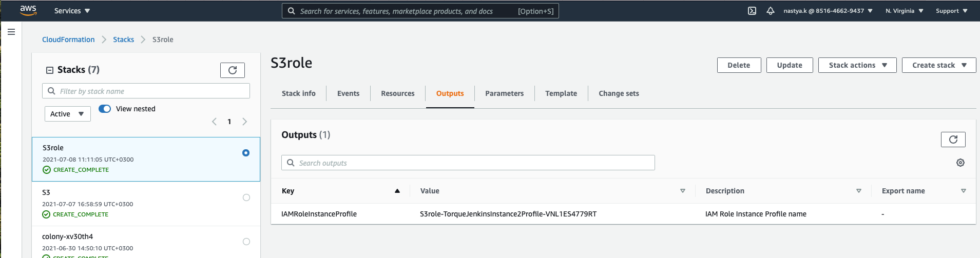The height and width of the screenshot is (258, 980).
Task: Open the AWS home logo
Action: pos(28,10)
